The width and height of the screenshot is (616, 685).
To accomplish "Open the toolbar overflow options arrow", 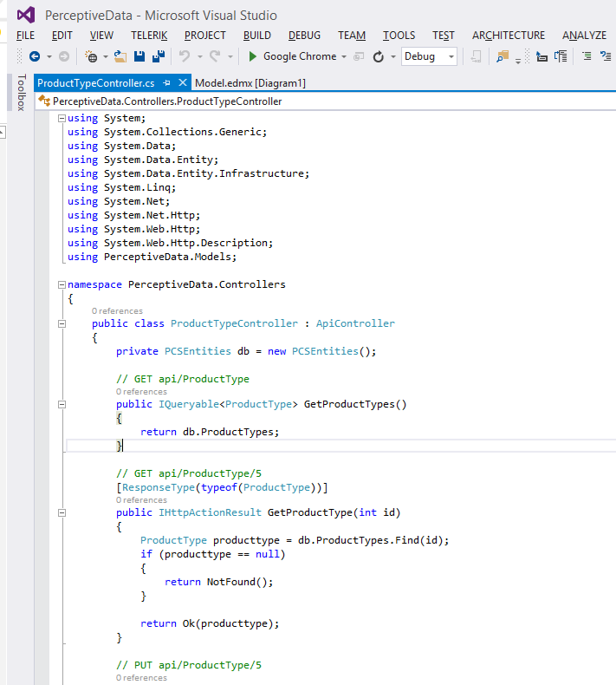I will pos(518,61).
